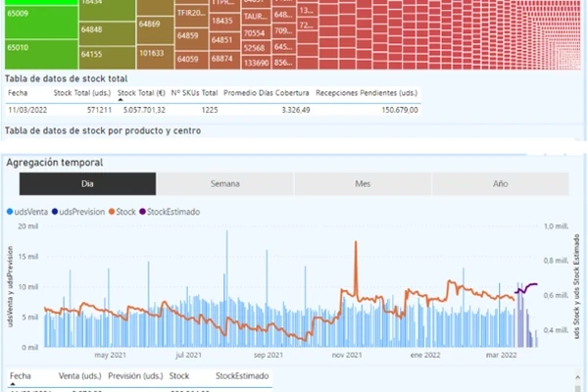Image resolution: width=588 pixels, height=392 pixels.
Task: Switch time aggregation to Mes
Action: pos(364,183)
